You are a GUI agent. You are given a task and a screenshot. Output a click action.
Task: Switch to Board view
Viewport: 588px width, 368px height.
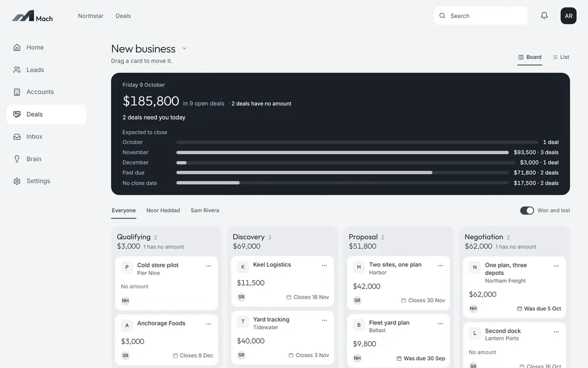530,57
